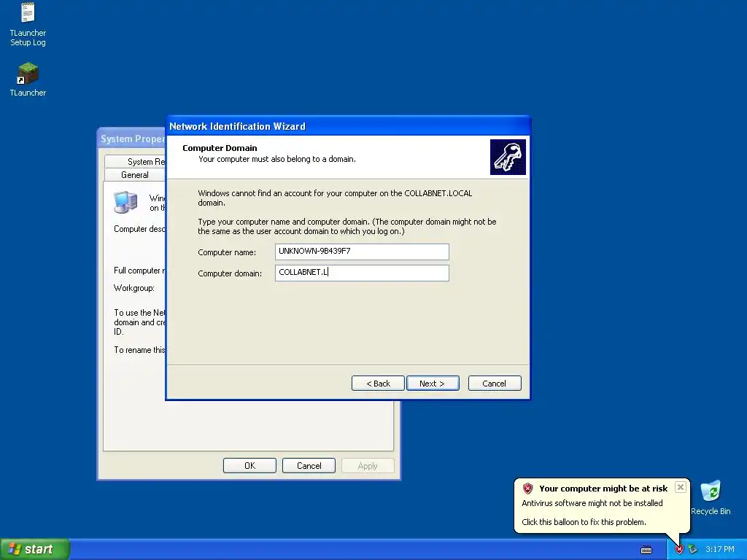Focus the Computer name input field
This screenshot has width=747, height=560.
(x=362, y=252)
